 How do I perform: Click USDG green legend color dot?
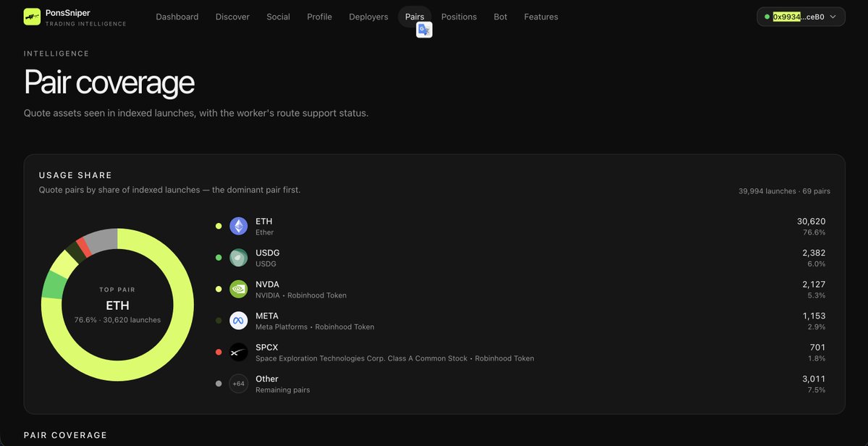(x=219, y=258)
